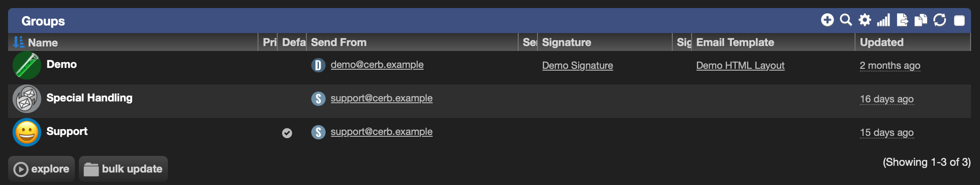
Task: Sort by the Name column header
Action: pyautogui.click(x=43, y=42)
